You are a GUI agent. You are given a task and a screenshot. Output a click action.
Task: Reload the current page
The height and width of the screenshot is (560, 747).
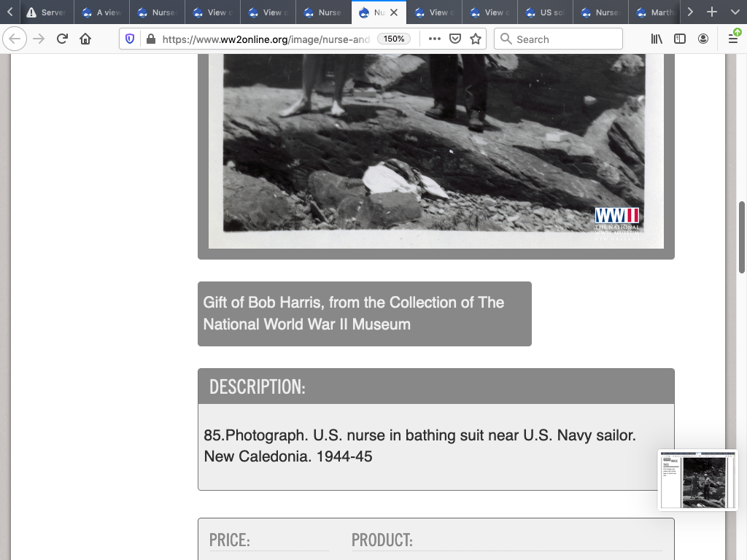pos(62,39)
